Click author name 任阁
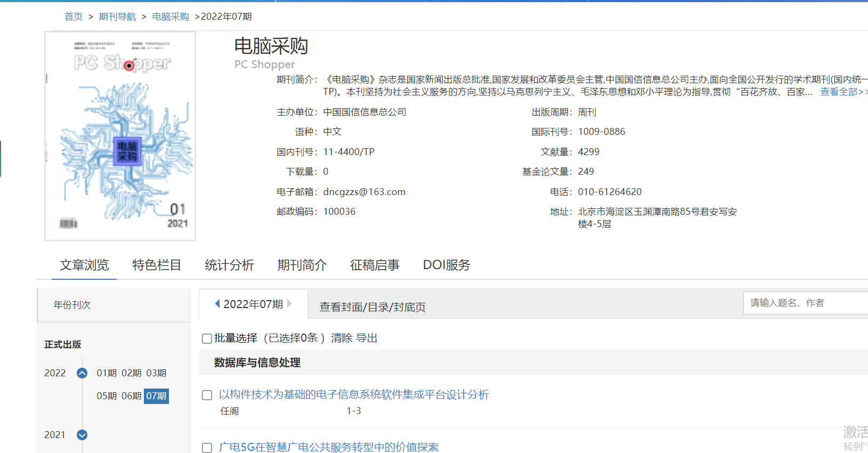Screen dimensions: 868x453 [230, 411]
